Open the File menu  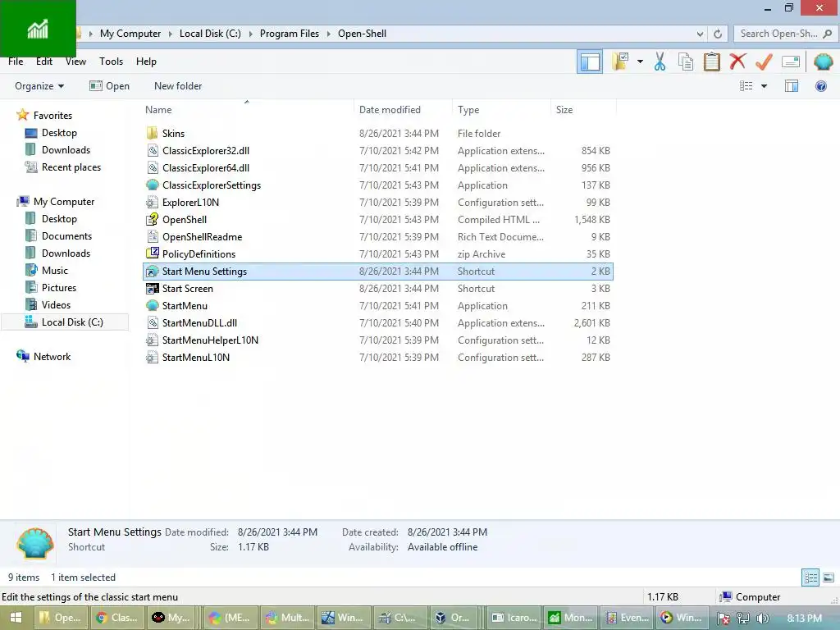point(16,61)
